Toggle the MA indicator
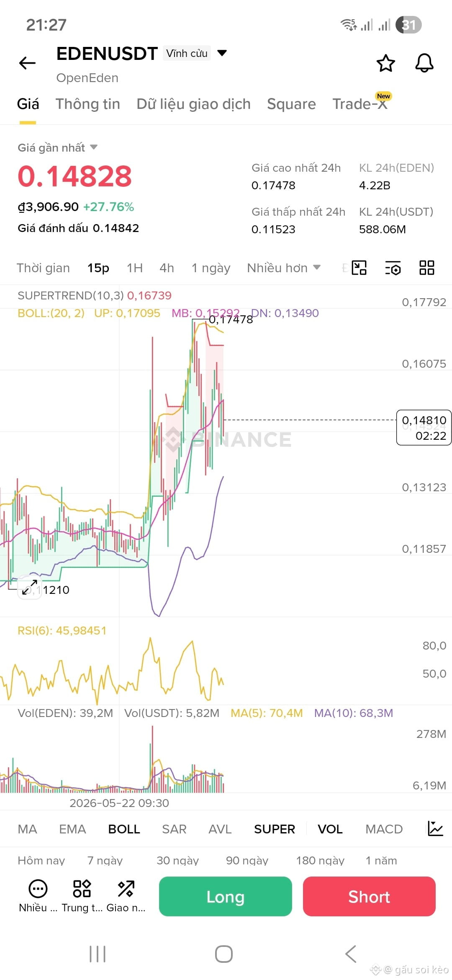 click(x=28, y=829)
